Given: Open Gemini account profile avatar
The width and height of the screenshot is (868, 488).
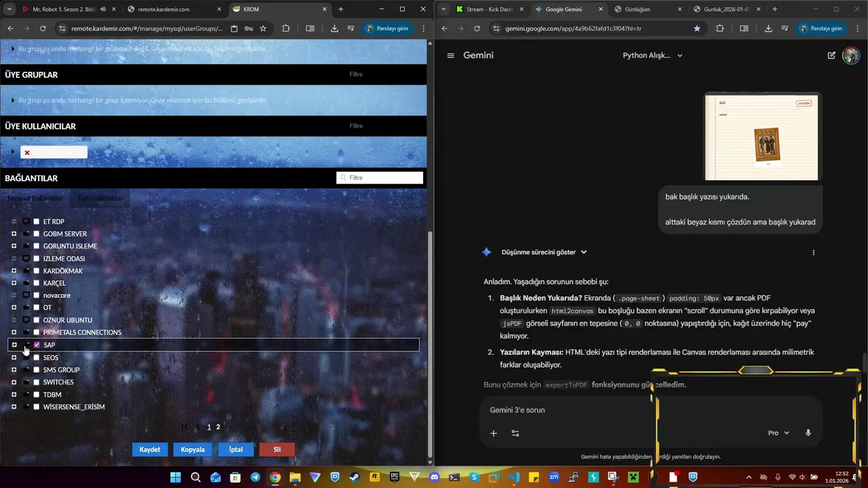Looking at the screenshot, I should (850, 56).
